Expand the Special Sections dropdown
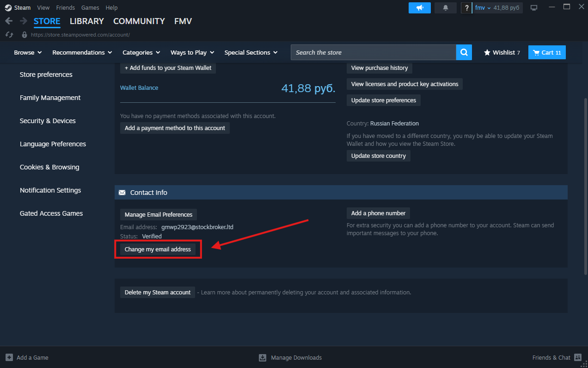 click(x=251, y=52)
